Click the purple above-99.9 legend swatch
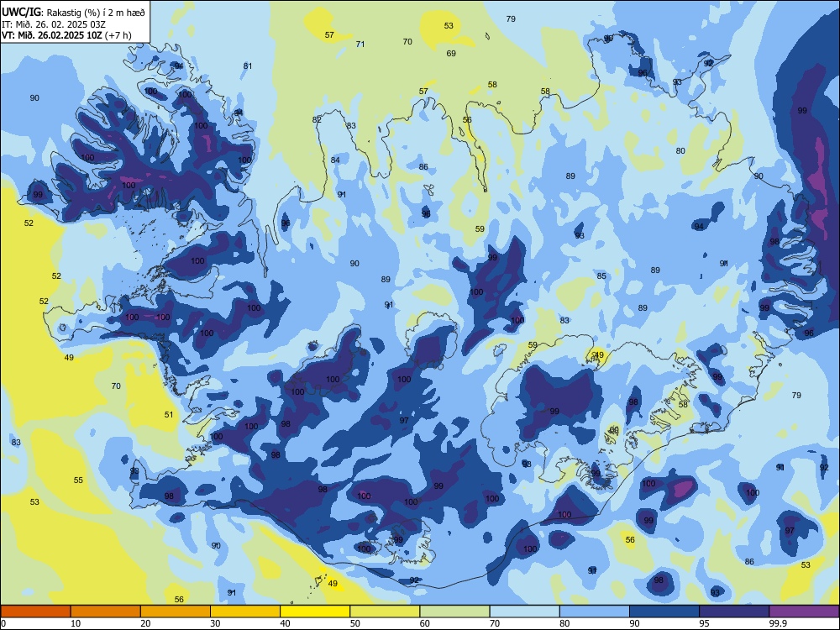 point(804,612)
